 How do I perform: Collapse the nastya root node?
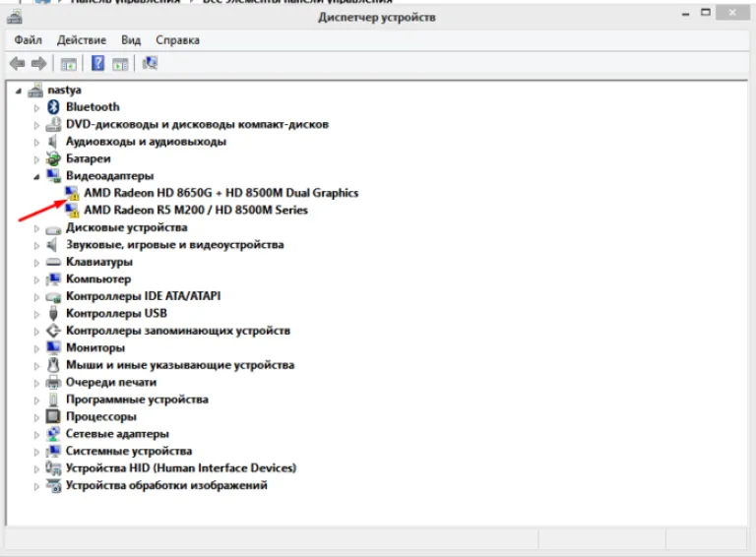click(19, 91)
